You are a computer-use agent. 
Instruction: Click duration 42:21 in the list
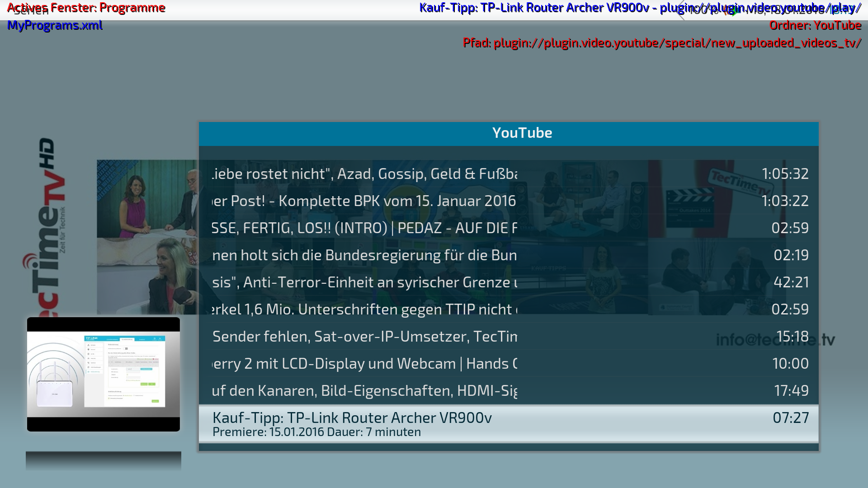tap(791, 282)
